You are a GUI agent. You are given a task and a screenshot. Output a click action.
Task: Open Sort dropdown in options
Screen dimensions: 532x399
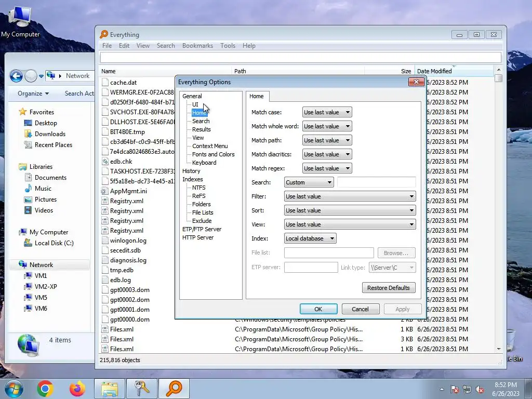350,210
